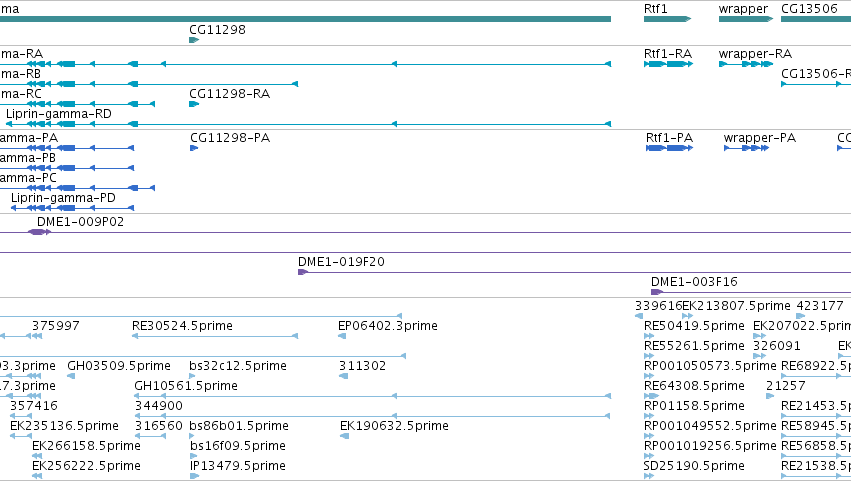Screen dimensions: 851x481
Task: Click the purple DME1-009P02 feature glyph
Action: (39, 232)
